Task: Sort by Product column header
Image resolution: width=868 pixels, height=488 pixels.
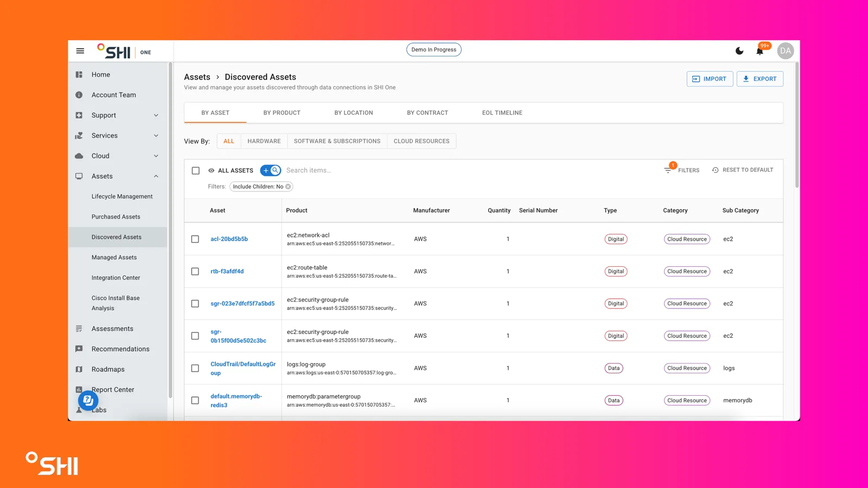Action: 297,210
